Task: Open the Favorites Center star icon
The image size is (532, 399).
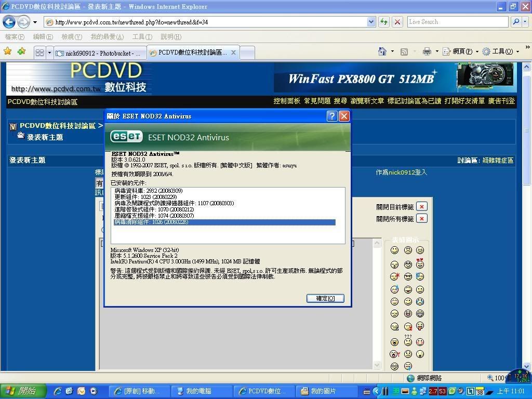Action: [8, 51]
